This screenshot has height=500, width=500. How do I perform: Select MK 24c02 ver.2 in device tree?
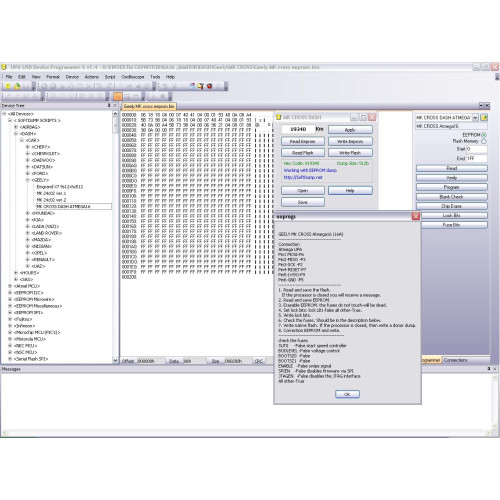pos(51,200)
